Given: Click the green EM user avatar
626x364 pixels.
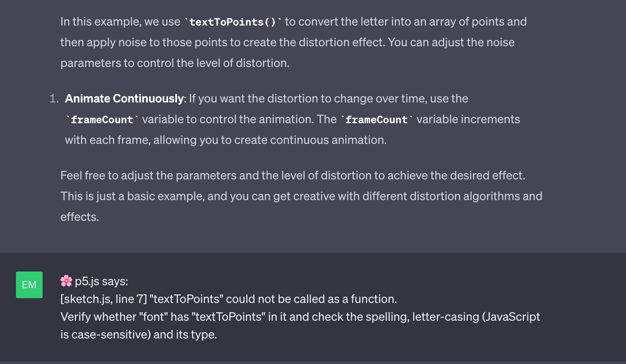Looking at the screenshot, I should click(x=29, y=285).
